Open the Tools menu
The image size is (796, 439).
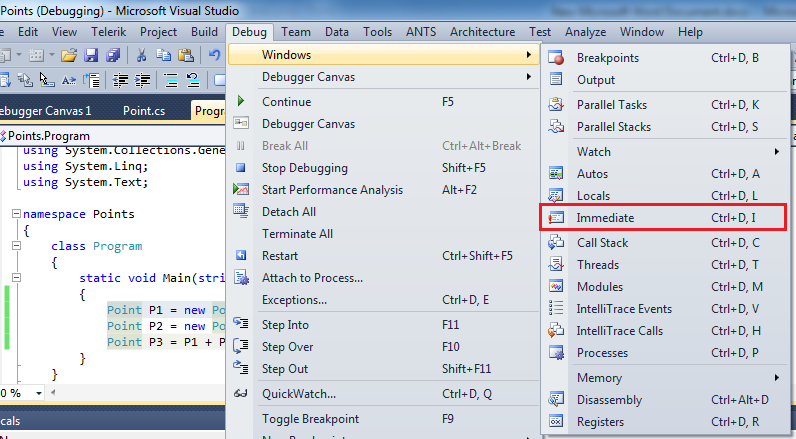point(377,32)
